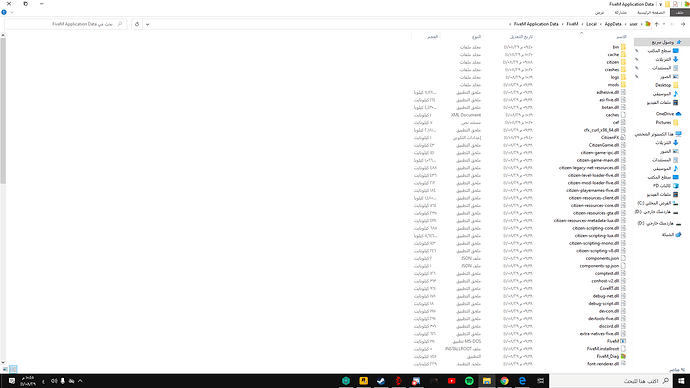Open YouTube app from taskbar
The width and height of the screenshot is (690, 388).
(x=451, y=381)
